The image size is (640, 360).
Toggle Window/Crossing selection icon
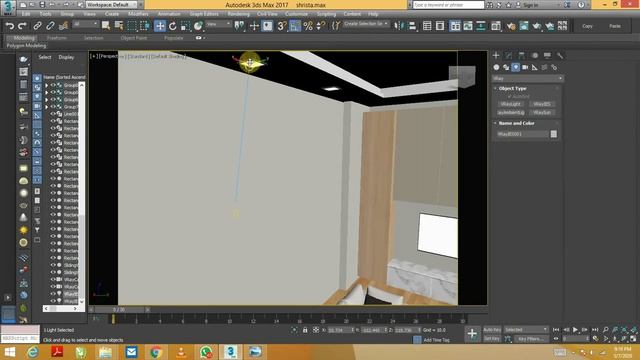(144, 26)
